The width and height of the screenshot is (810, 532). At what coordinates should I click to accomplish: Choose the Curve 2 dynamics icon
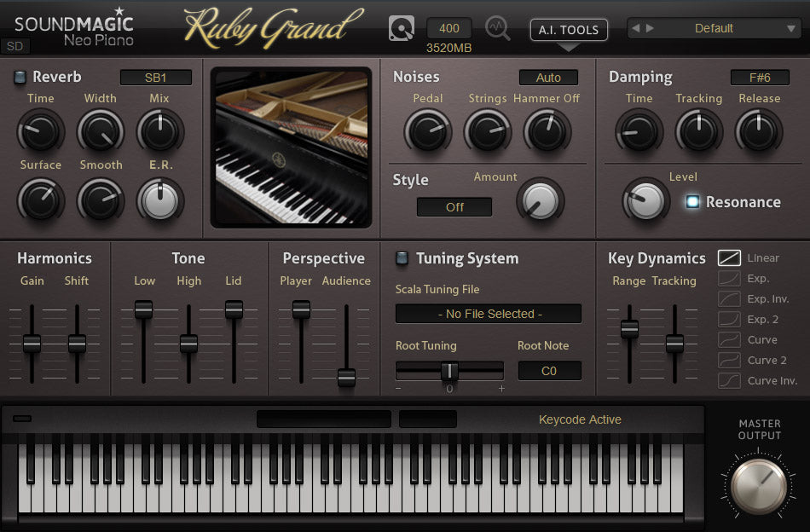click(729, 360)
